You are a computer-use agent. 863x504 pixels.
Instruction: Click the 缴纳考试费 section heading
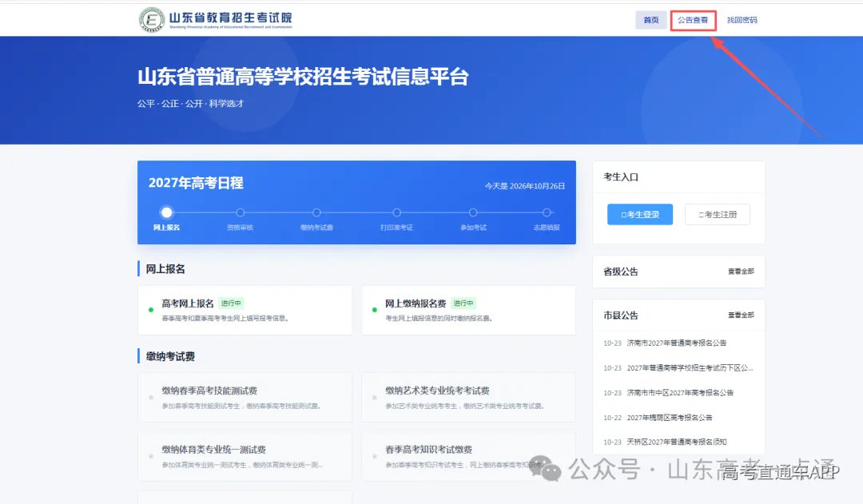tap(170, 356)
